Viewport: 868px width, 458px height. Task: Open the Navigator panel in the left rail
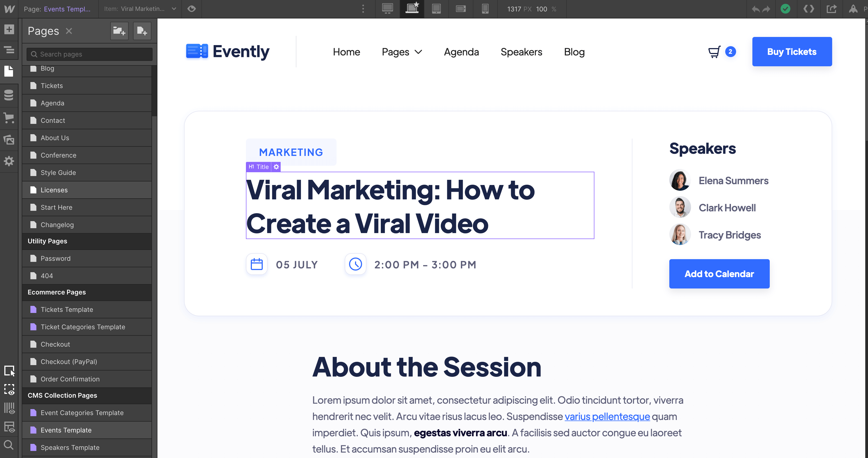click(9, 50)
